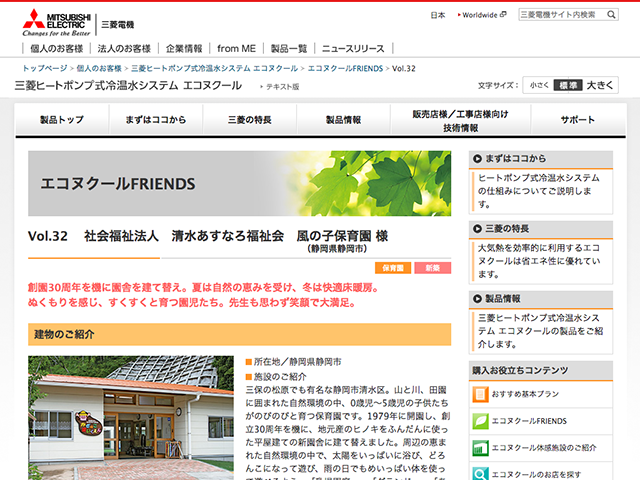Image resolution: width=640 pixels, height=480 pixels.
Task: Select the サポート navigation tab
Action: (577, 120)
